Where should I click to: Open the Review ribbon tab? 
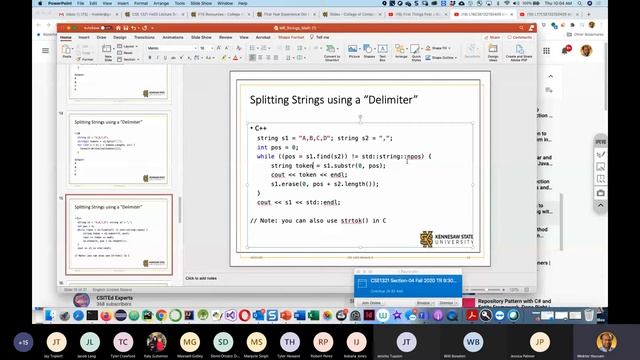[225, 37]
